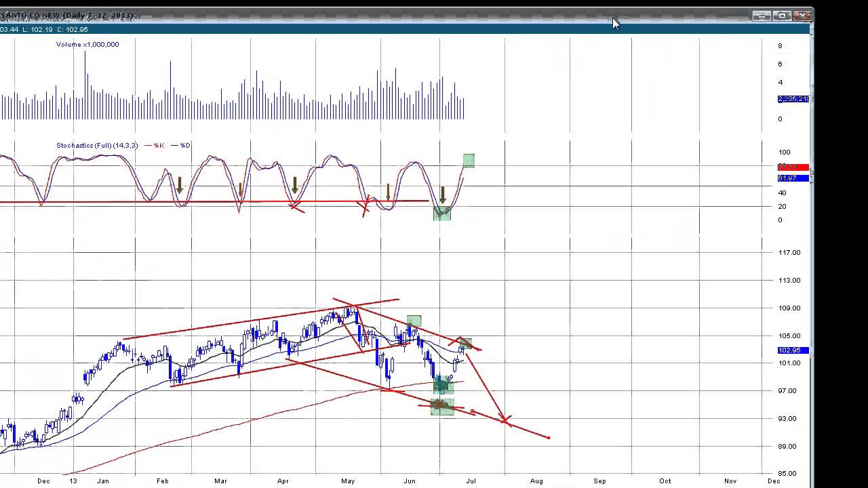Click the 8 label on volume axis
The width and height of the screenshot is (868, 488).
click(781, 46)
